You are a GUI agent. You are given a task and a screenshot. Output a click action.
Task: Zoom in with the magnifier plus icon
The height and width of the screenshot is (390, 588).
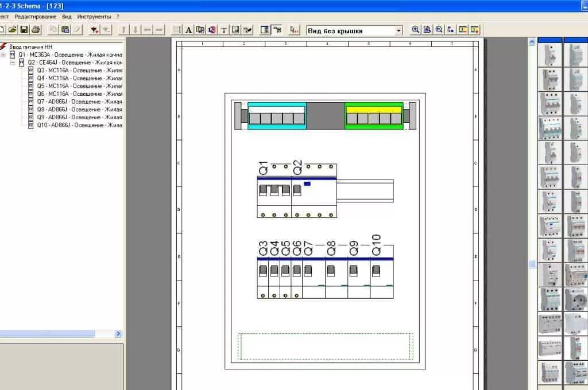[x=416, y=30]
